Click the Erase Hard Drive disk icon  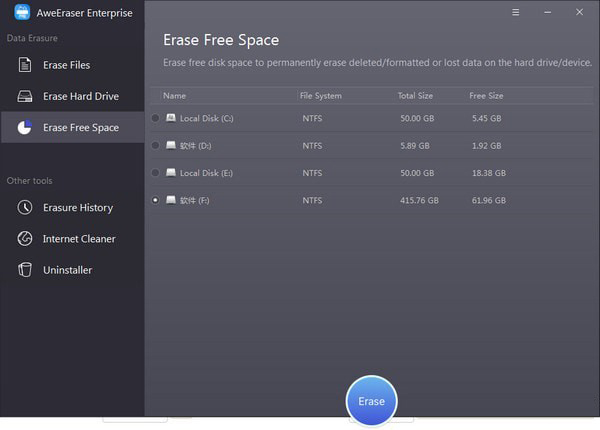click(x=25, y=97)
